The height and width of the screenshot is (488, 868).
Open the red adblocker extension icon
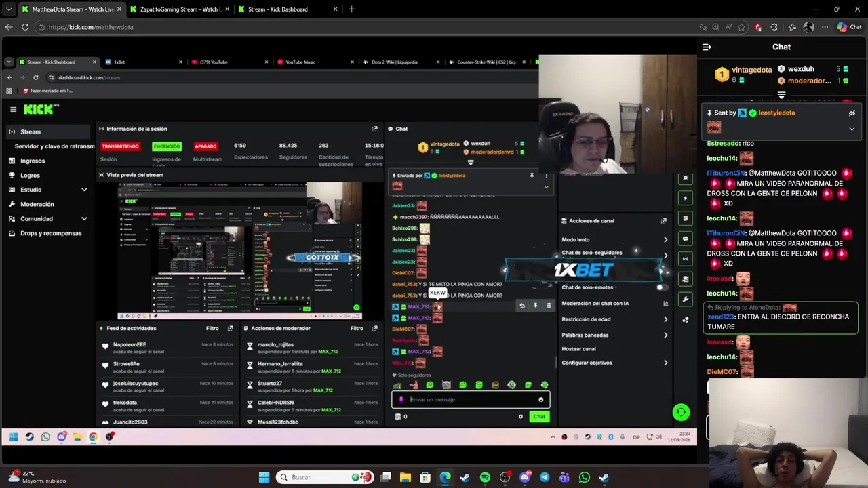pos(758,27)
